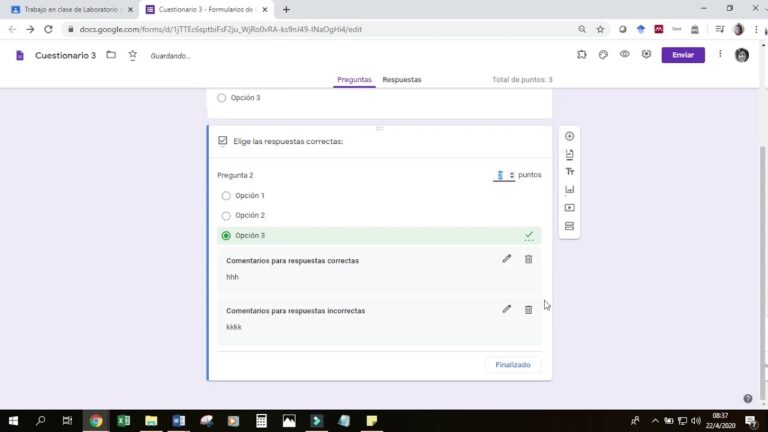
Task: Add a section using the sidebar icon
Action: pyautogui.click(x=569, y=226)
